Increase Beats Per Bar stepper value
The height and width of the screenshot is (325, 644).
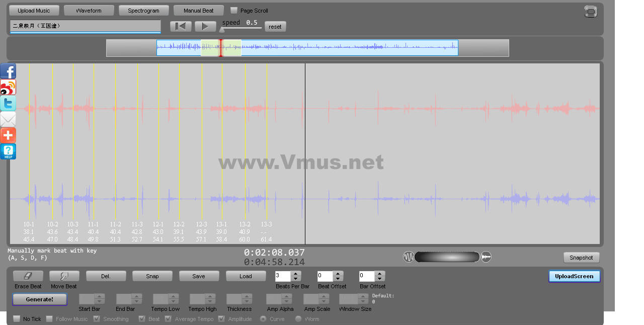[296, 274]
